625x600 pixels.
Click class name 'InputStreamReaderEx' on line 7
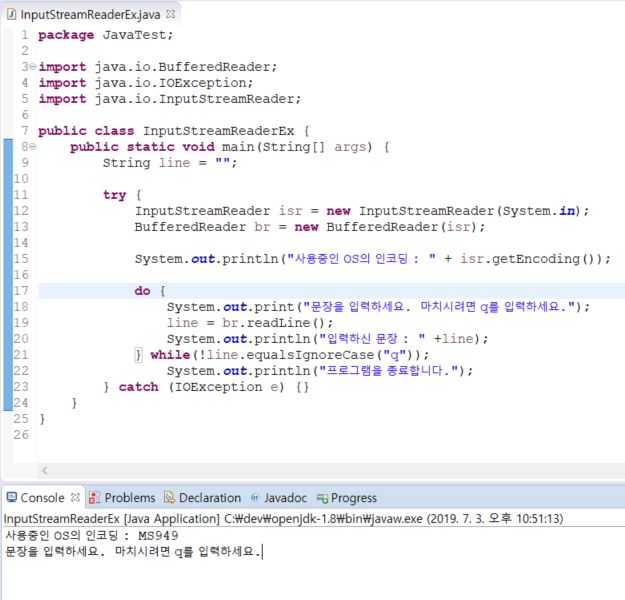(218, 131)
